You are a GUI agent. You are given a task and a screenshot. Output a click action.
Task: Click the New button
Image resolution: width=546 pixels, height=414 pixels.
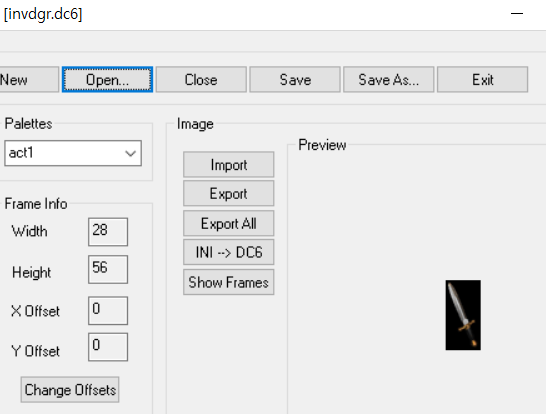pos(29,79)
